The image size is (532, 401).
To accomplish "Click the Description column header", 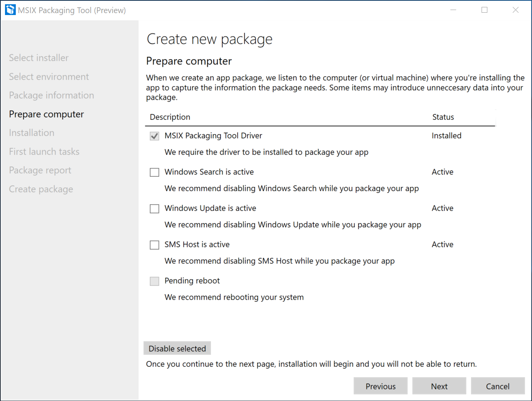I will point(170,117).
